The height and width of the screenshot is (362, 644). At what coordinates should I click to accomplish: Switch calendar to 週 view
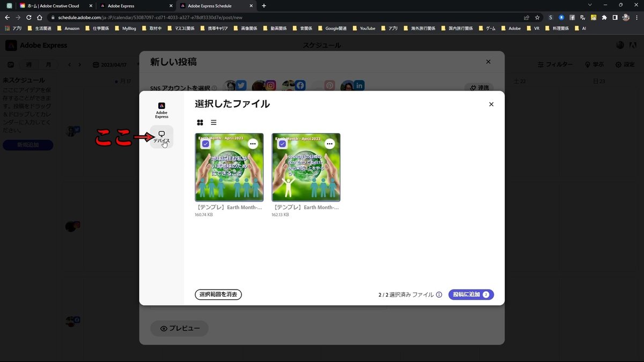28,64
